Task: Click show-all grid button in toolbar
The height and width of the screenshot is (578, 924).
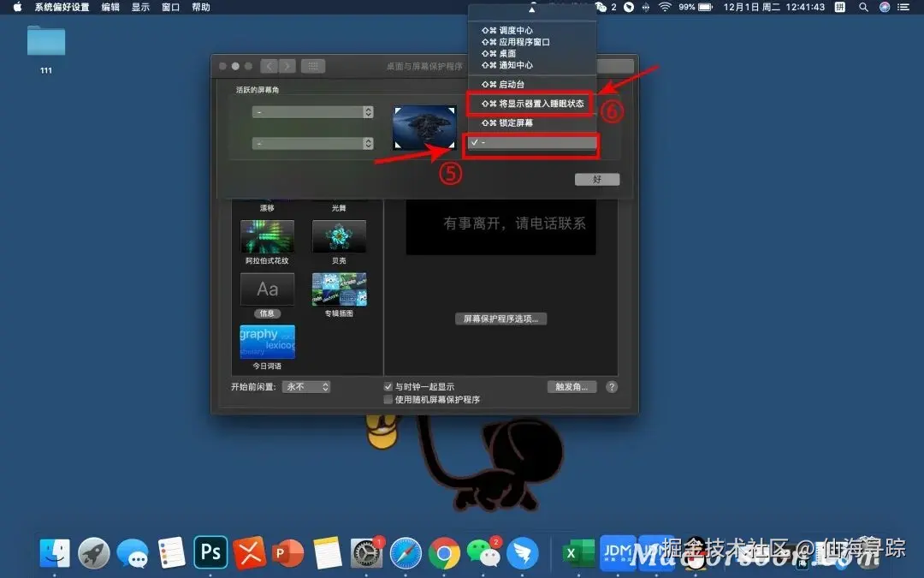Action: tap(313, 66)
